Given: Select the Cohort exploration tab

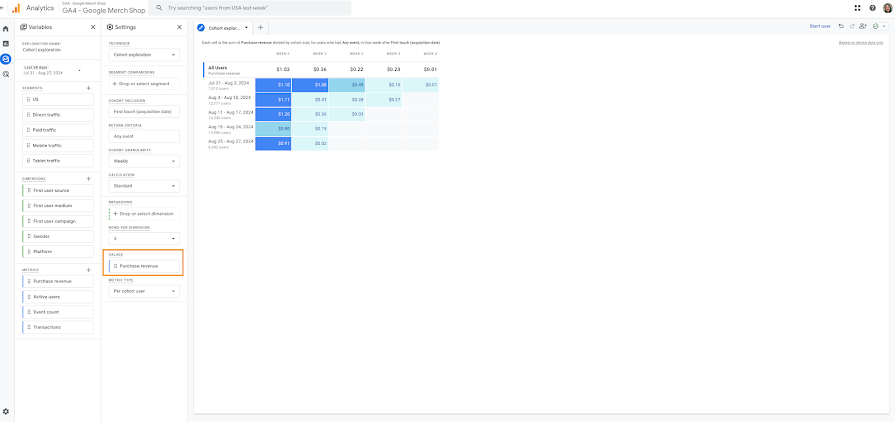Looking at the screenshot, I should (x=223, y=27).
